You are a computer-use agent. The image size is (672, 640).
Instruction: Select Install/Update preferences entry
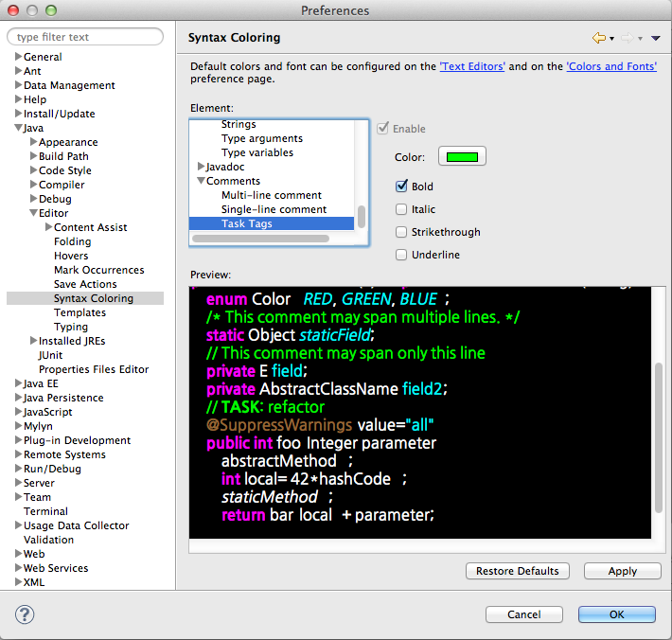click(59, 114)
